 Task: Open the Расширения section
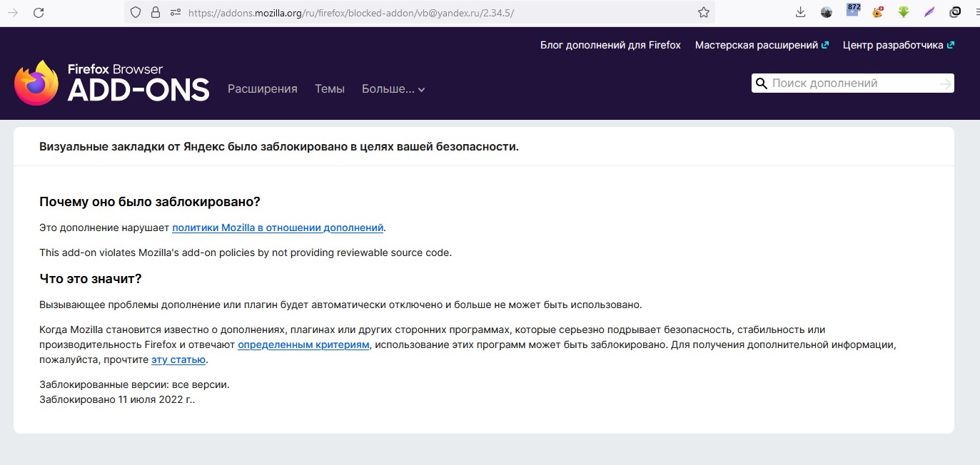(263, 89)
